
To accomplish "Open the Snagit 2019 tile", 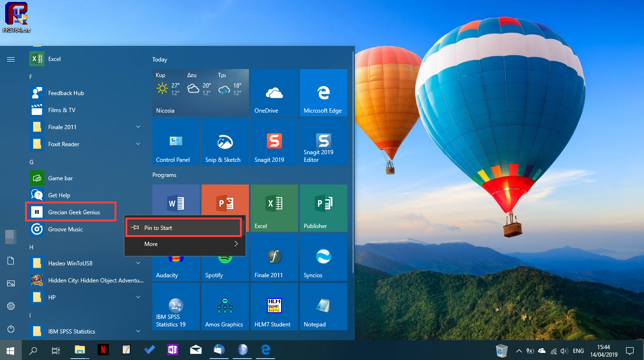I will [273, 141].
